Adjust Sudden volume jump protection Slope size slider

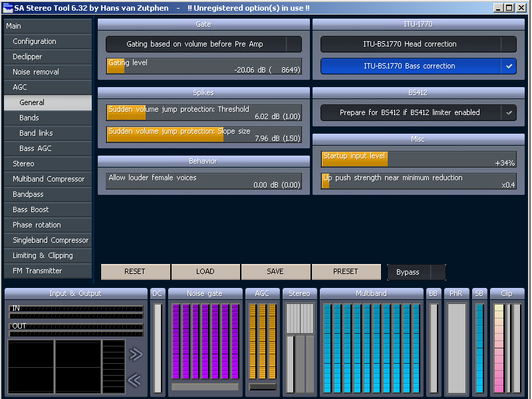203,135
